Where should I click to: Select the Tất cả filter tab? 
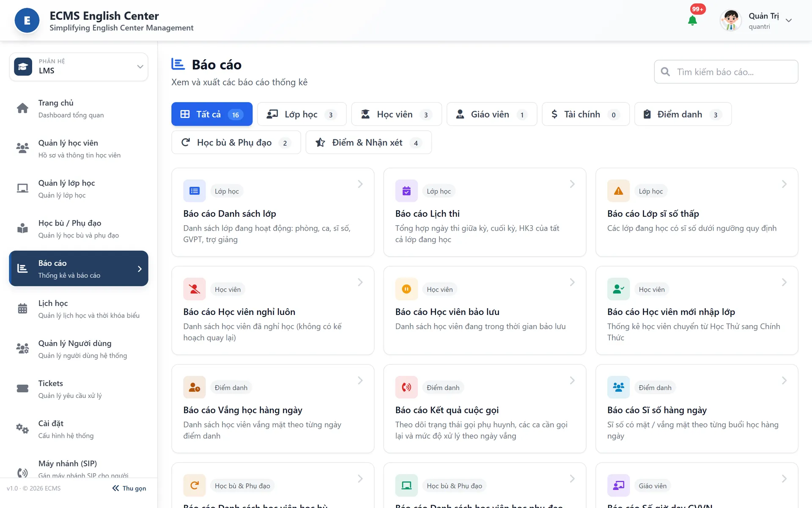pyautogui.click(x=212, y=114)
